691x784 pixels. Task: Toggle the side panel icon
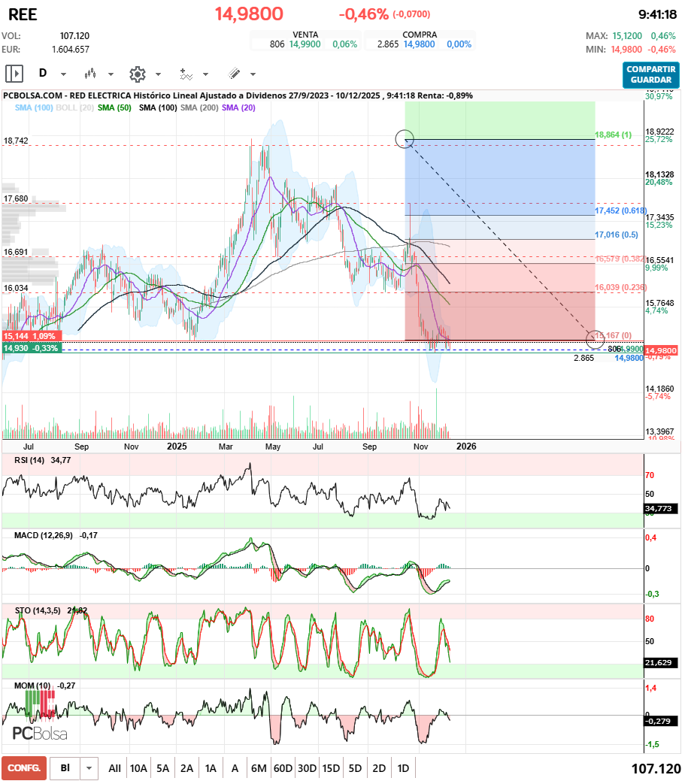click(x=14, y=74)
